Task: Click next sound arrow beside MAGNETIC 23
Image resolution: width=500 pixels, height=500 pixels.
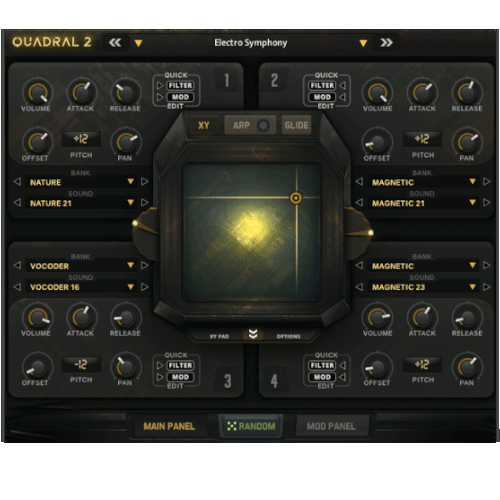Action: click(486, 287)
